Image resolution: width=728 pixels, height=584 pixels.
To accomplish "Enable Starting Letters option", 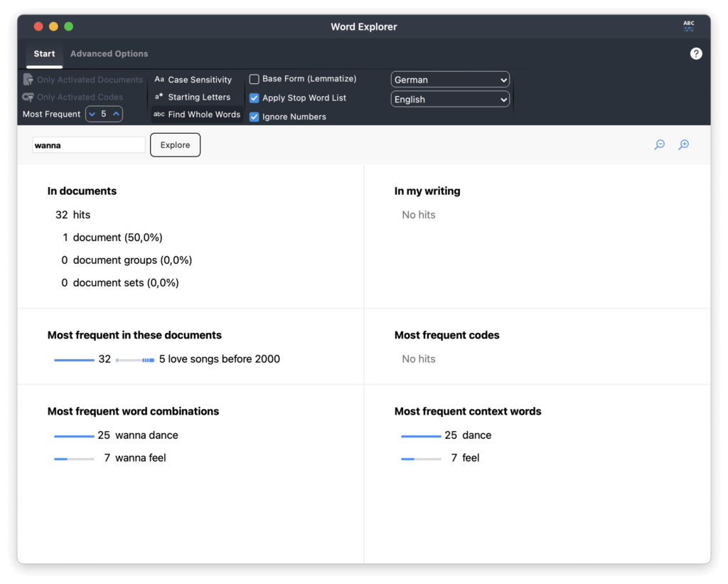I will [x=193, y=97].
